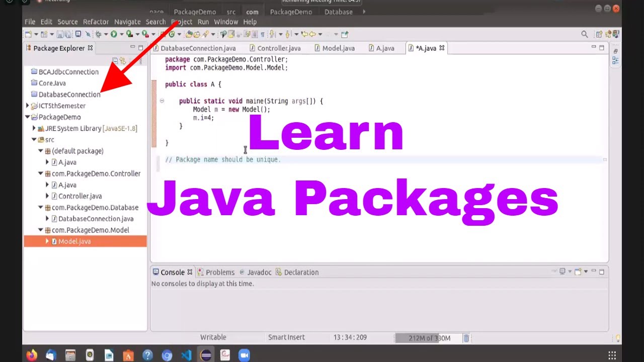
Task: Collapse the PackageDemo project
Action: coord(28,117)
